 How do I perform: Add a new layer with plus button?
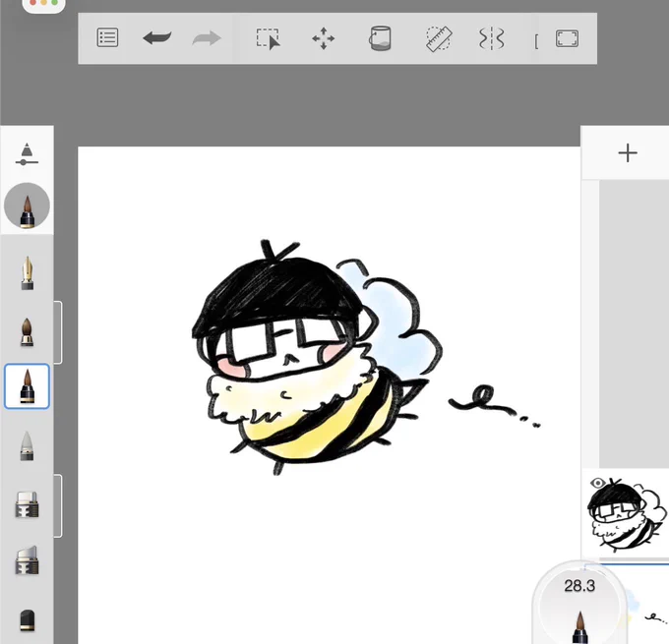click(628, 153)
